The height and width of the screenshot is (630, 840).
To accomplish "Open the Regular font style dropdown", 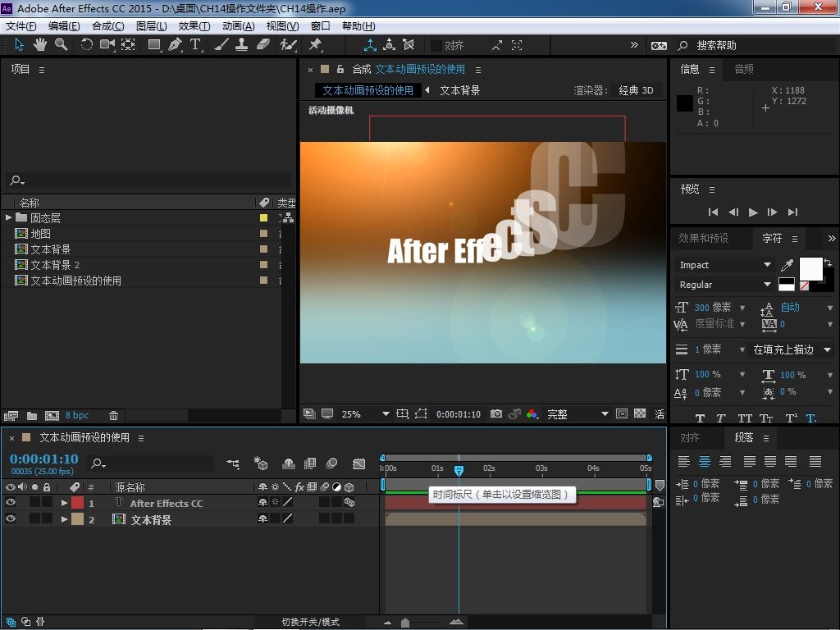I will (x=724, y=285).
